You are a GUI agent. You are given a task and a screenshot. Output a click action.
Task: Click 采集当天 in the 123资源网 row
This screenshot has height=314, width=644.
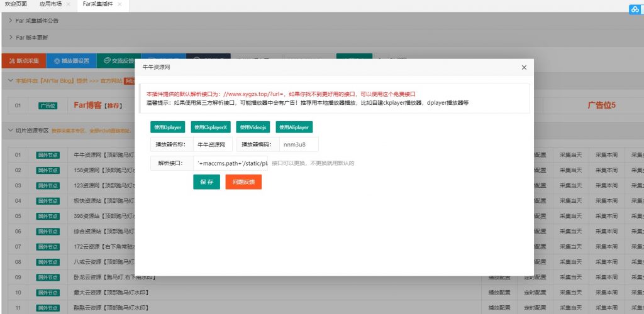point(571,185)
